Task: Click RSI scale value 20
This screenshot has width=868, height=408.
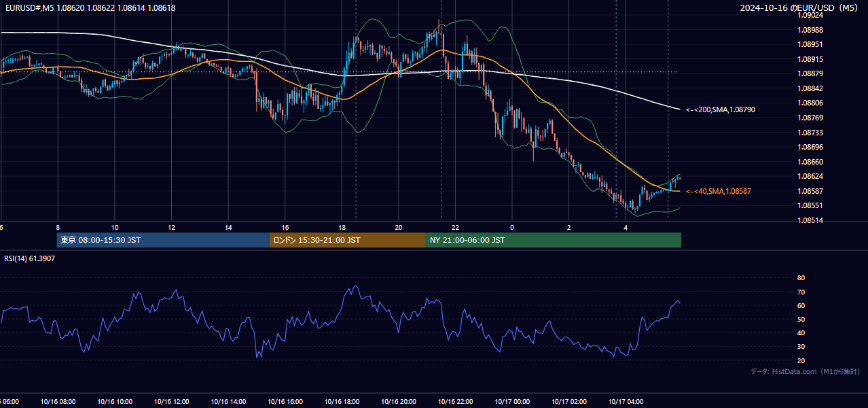Action: [801, 360]
